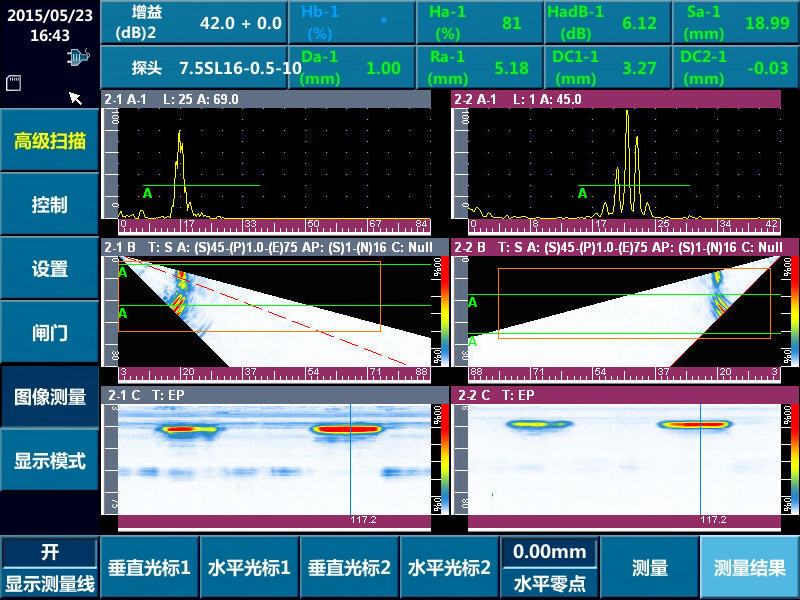Select the 垂直光标1 cursor button
800x600 pixels.
pos(149,568)
